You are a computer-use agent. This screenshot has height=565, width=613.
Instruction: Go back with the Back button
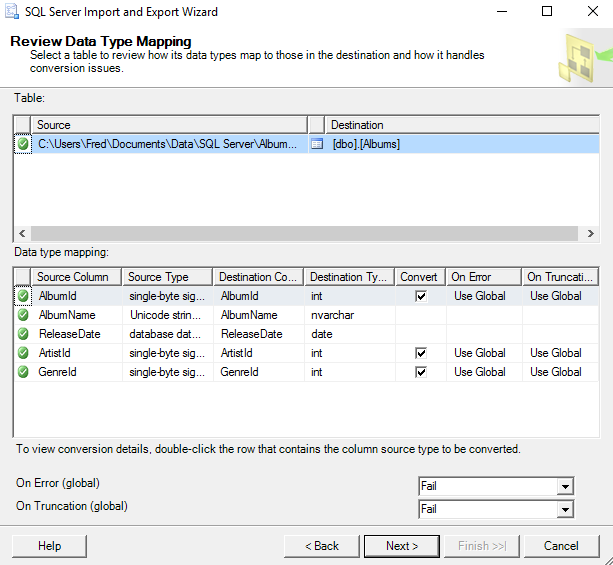coord(321,546)
